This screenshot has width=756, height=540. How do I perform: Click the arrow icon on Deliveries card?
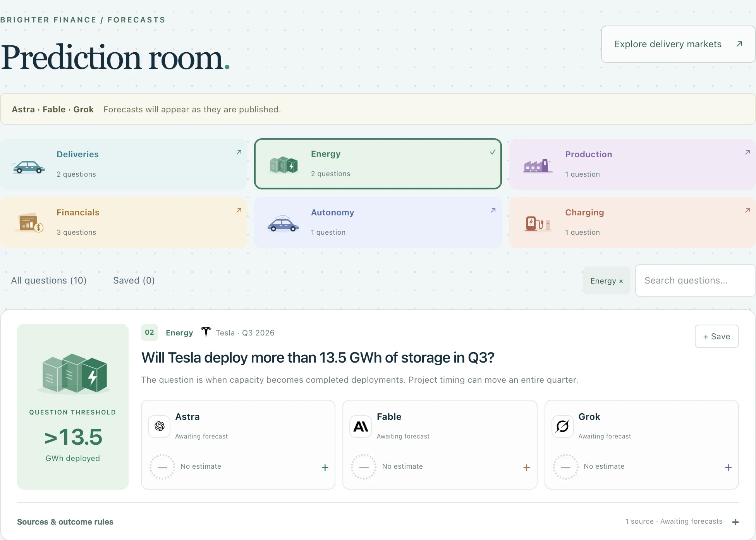[239, 152]
